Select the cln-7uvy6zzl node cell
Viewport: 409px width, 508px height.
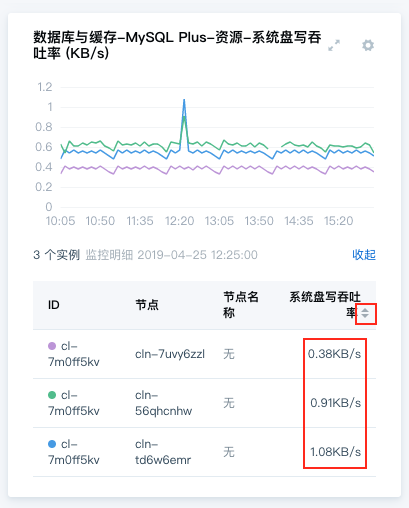click(170, 354)
